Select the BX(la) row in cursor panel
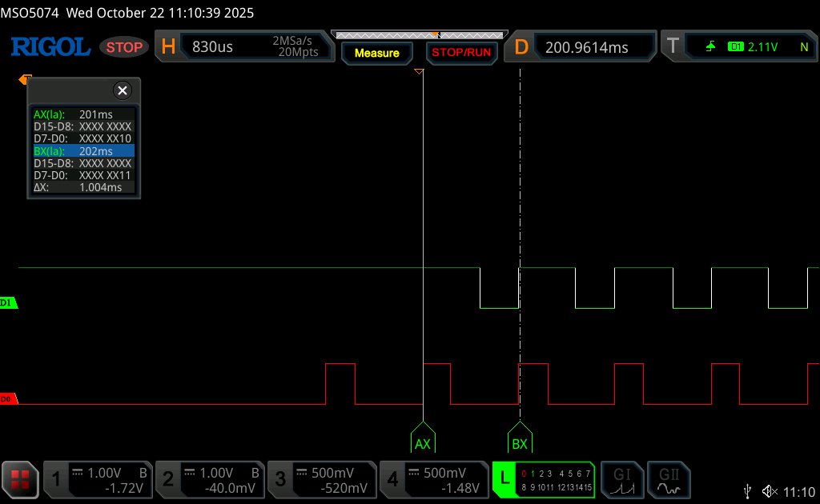 [83, 150]
